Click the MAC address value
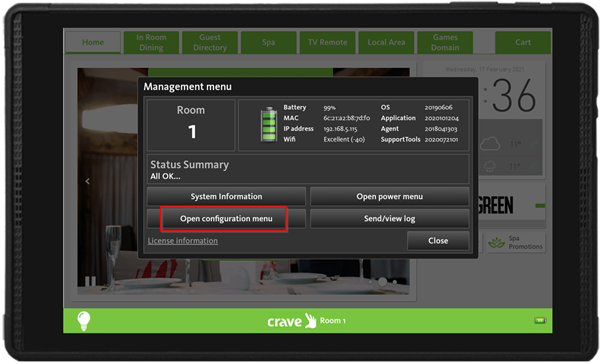The width and height of the screenshot is (602, 364). point(347,118)
